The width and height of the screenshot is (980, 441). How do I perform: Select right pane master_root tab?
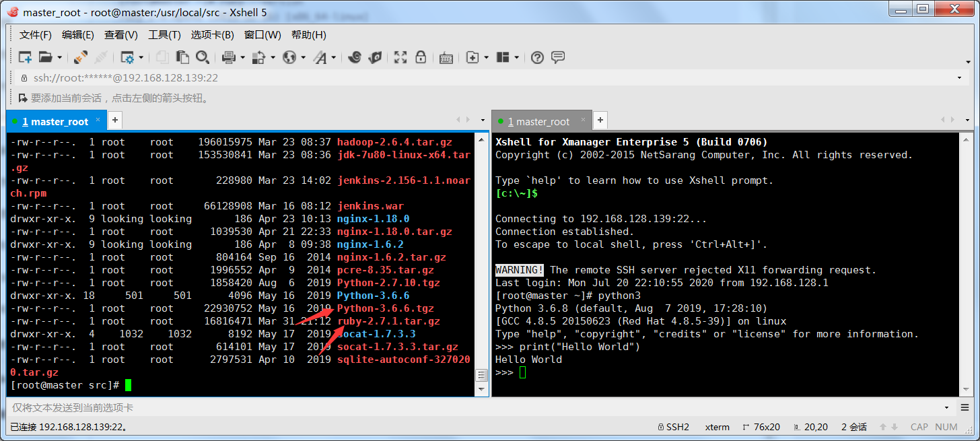[x=541, y=121]
